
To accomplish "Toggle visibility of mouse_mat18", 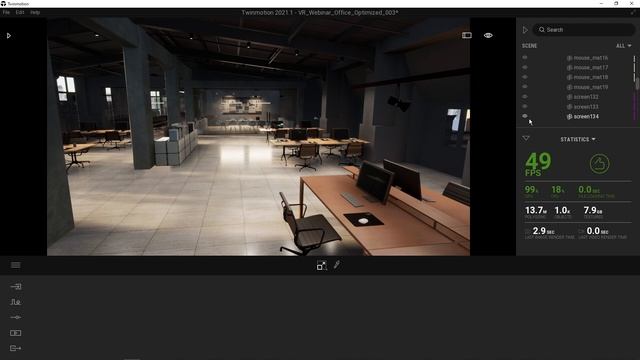I will point(525,77).
